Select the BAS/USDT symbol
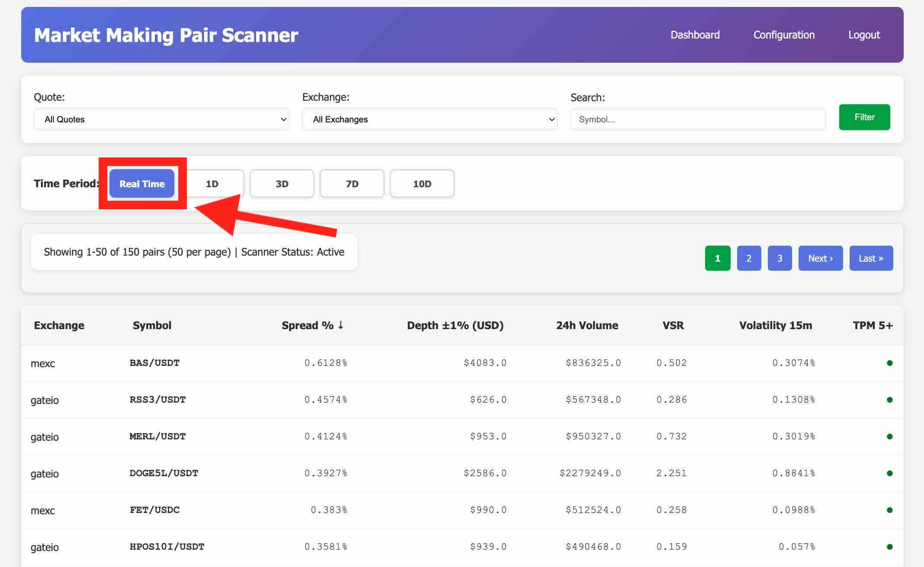Image resolution: width=924 pixels, height=567 pixels. [x=154, y=363]
